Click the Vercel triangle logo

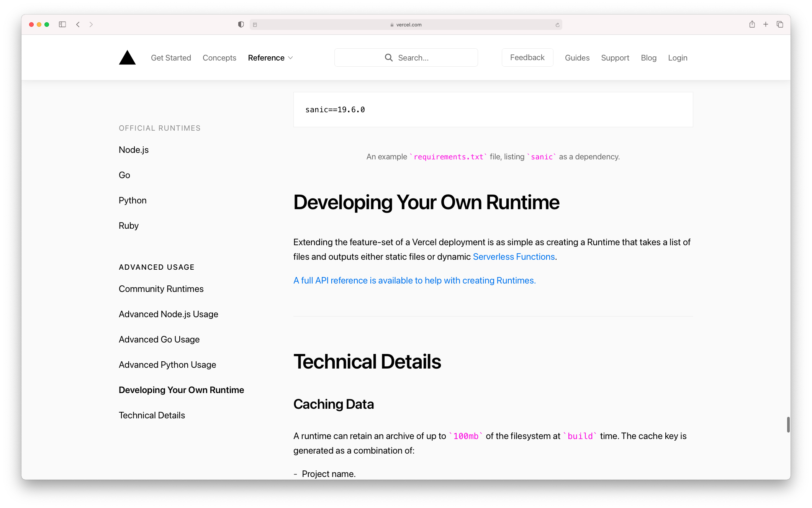127,58
